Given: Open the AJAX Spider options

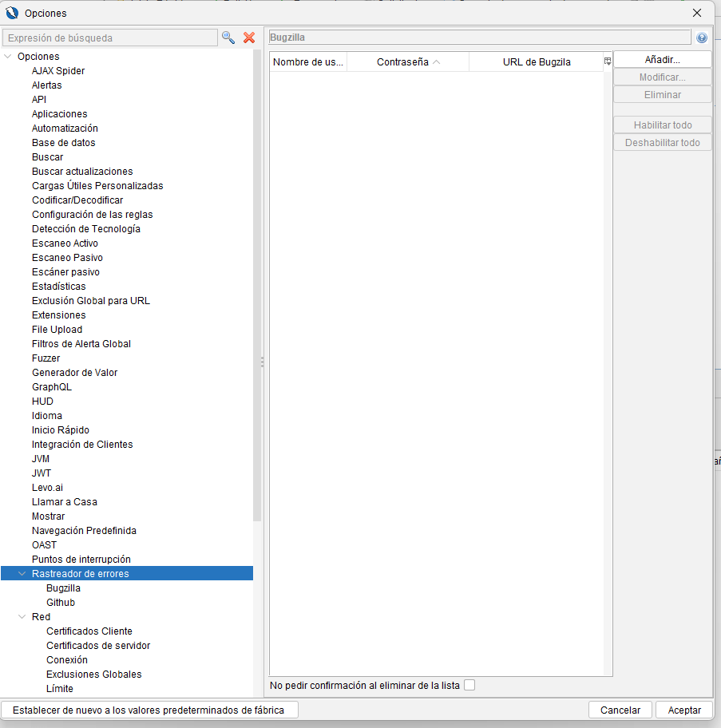Looking at the screenshot, I should pos(58,71).
